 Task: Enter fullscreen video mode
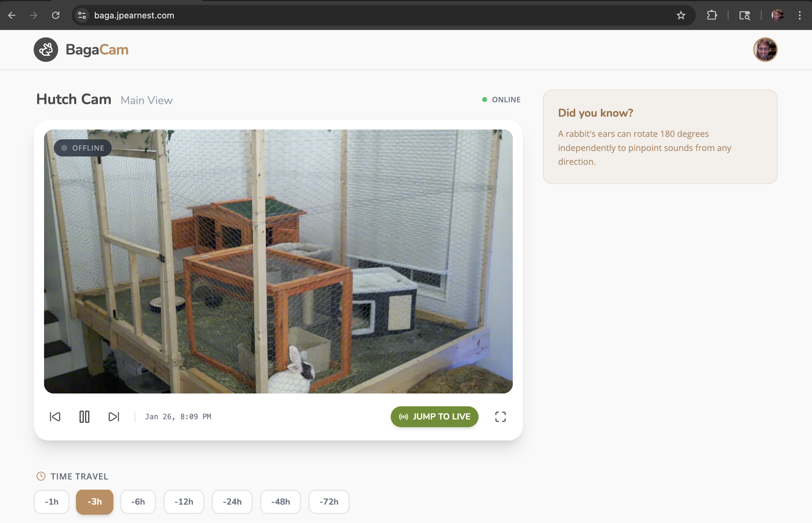point(500,417)
